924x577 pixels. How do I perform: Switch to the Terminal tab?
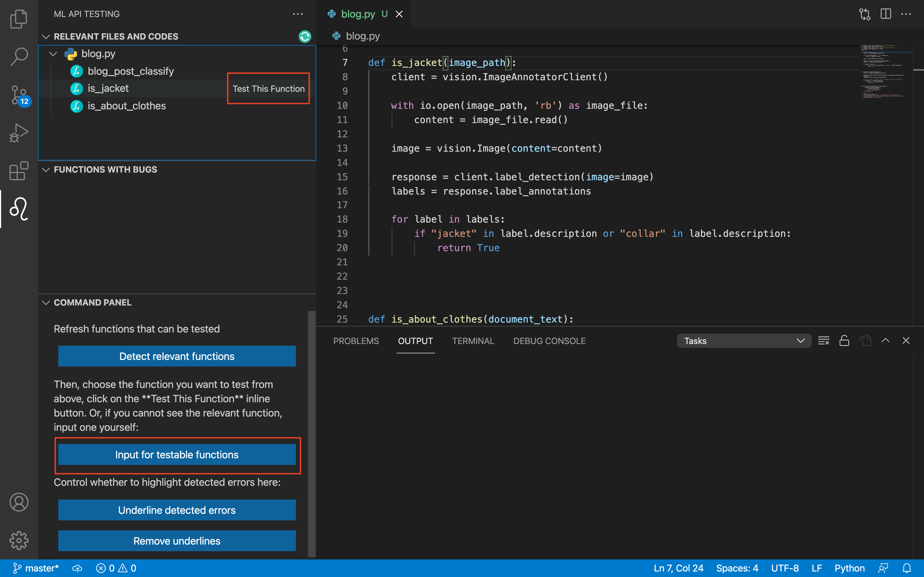pos(473,341)
